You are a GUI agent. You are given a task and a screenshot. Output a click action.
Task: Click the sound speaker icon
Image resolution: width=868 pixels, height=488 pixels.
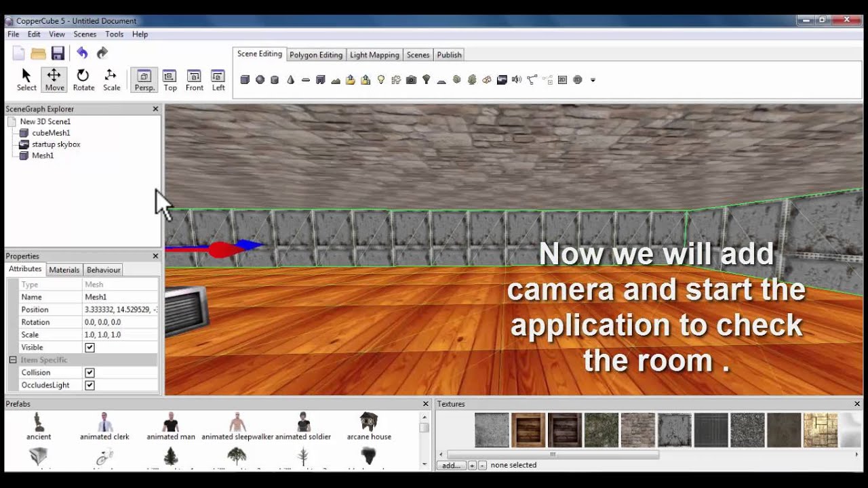pyautogui.click(x=517, y=80)
